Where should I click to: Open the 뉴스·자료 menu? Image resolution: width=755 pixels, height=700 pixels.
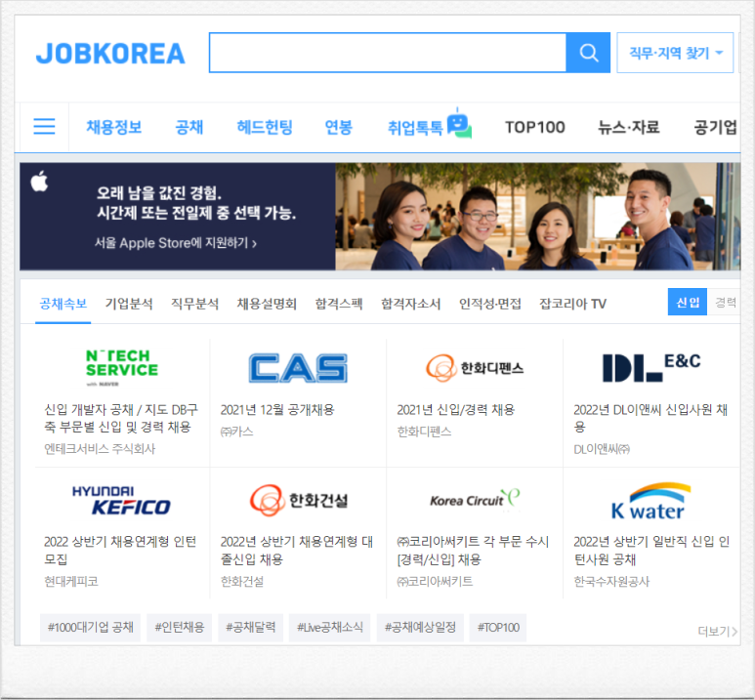[628, 127]
